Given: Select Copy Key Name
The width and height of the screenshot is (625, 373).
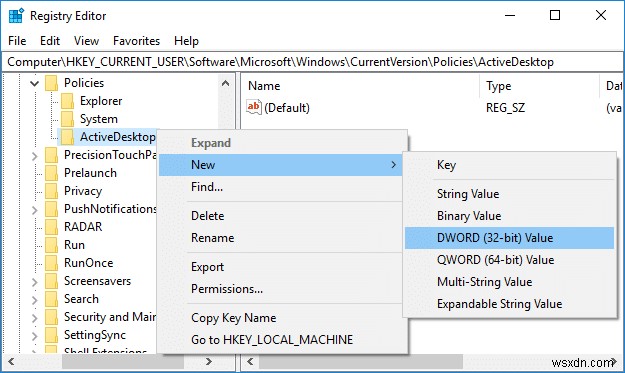Looking at the screenshot, I should tap(281, 318).
